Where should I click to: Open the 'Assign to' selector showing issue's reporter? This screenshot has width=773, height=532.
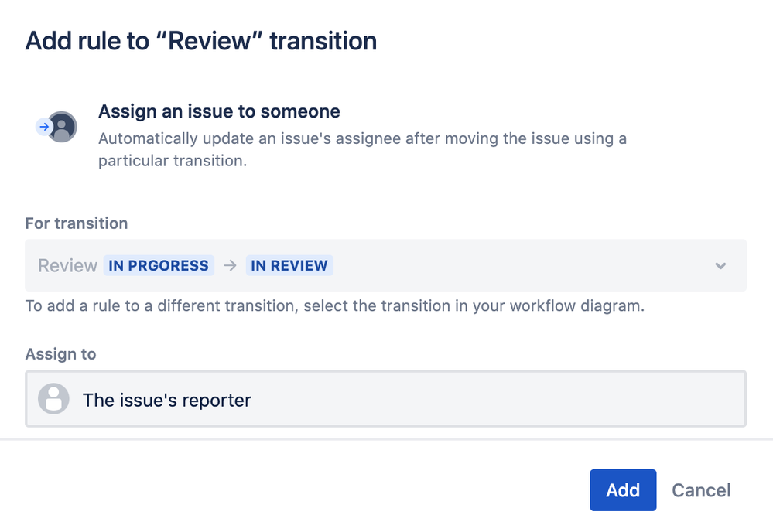387,399
